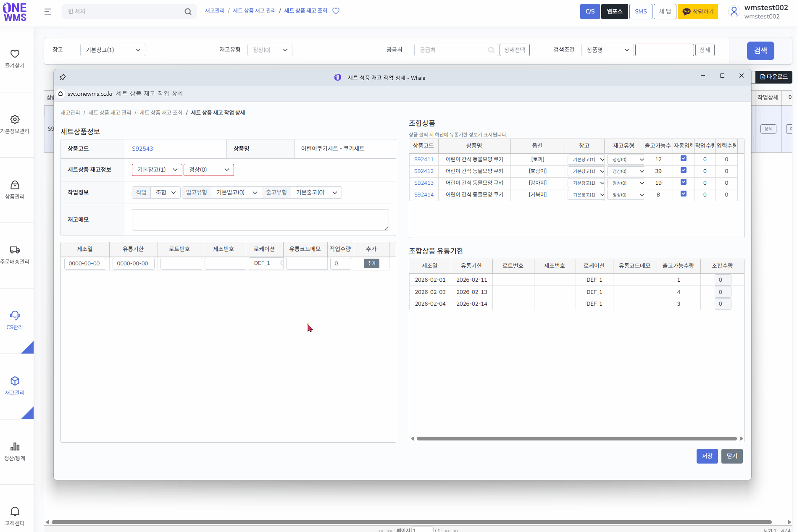This screenshot has height=532, width=797.
Task: Open 상품관리 in the sidebar
Action: tap(15, 190)
